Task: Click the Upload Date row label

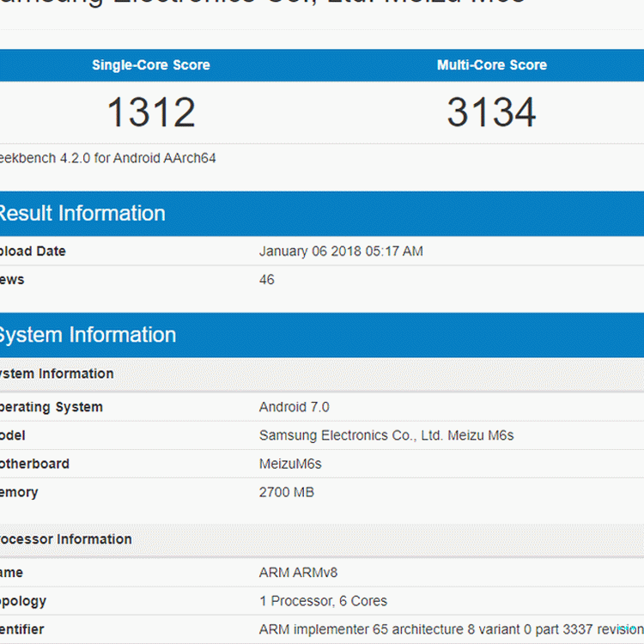Action: pyautogui.click(x=33, y=251)
